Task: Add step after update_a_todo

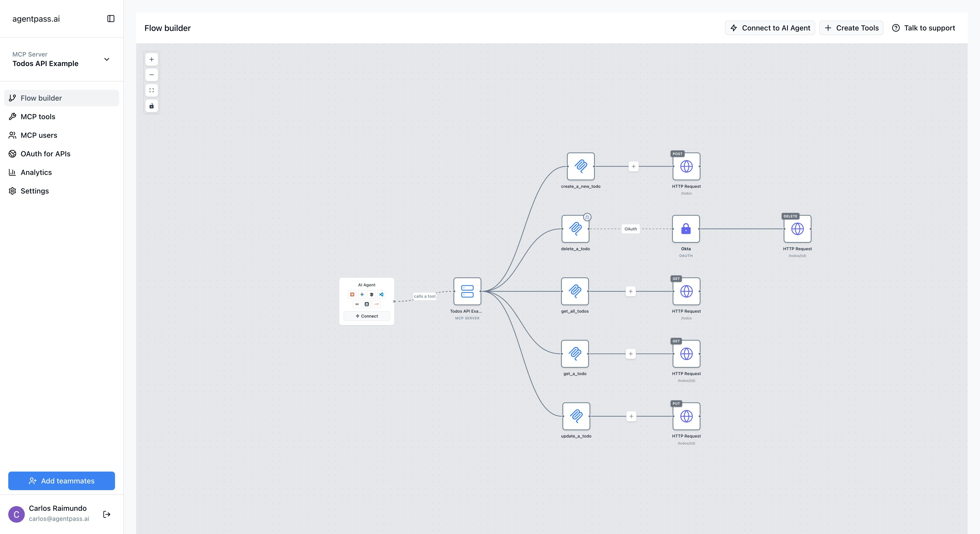Action: tap(631, 416)
